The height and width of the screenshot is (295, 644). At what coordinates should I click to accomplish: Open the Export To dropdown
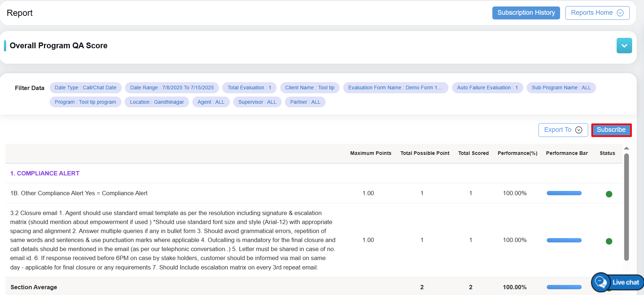[x=563, y=130]
